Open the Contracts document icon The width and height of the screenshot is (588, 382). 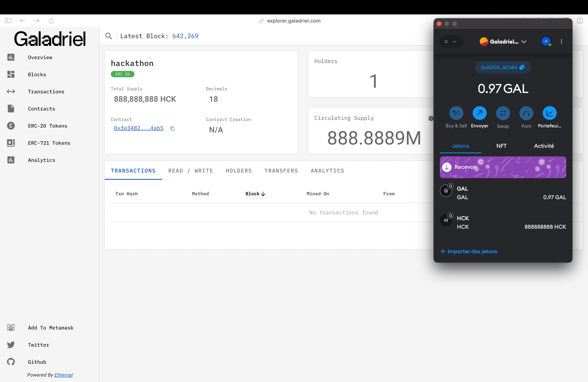coord(11,109)
